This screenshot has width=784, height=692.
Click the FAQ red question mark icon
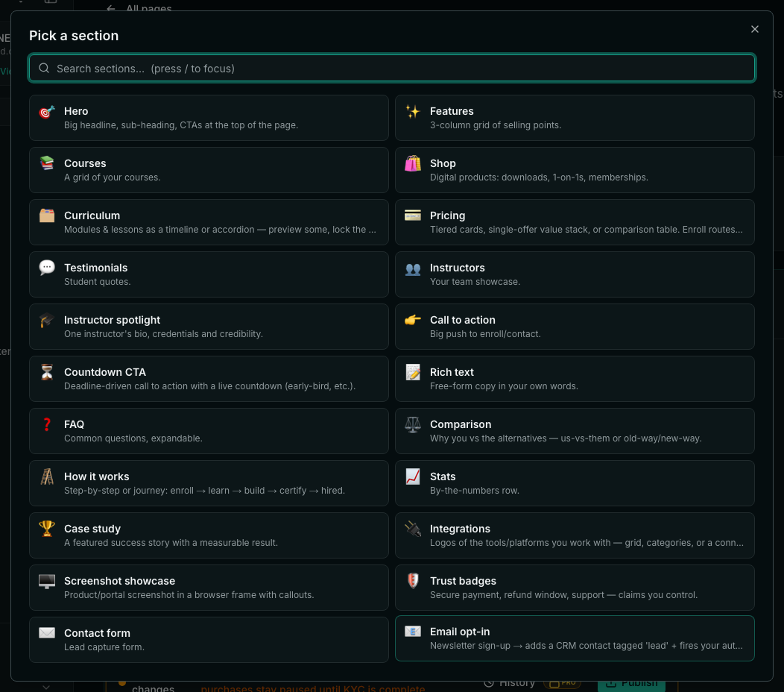(x=47, y=424)
